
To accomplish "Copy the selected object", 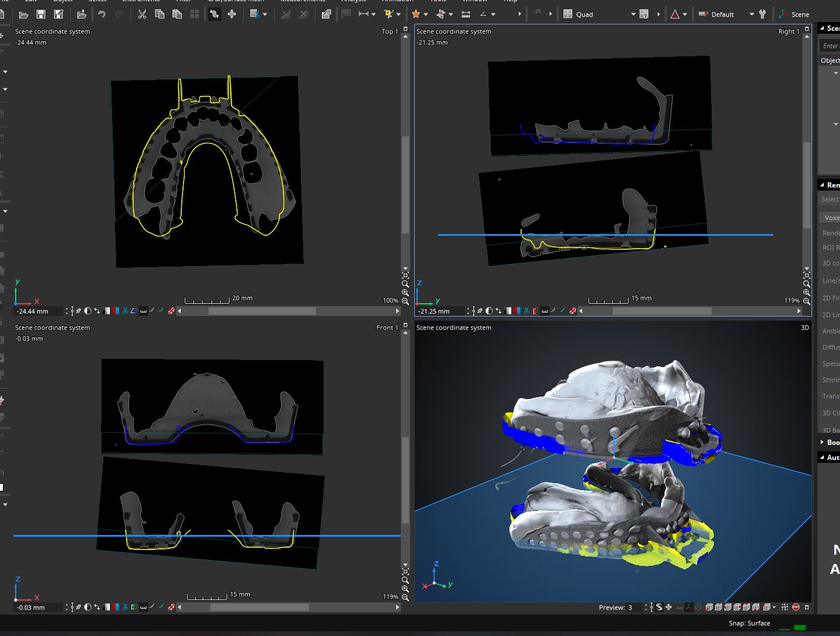I will tap(160, 15).
